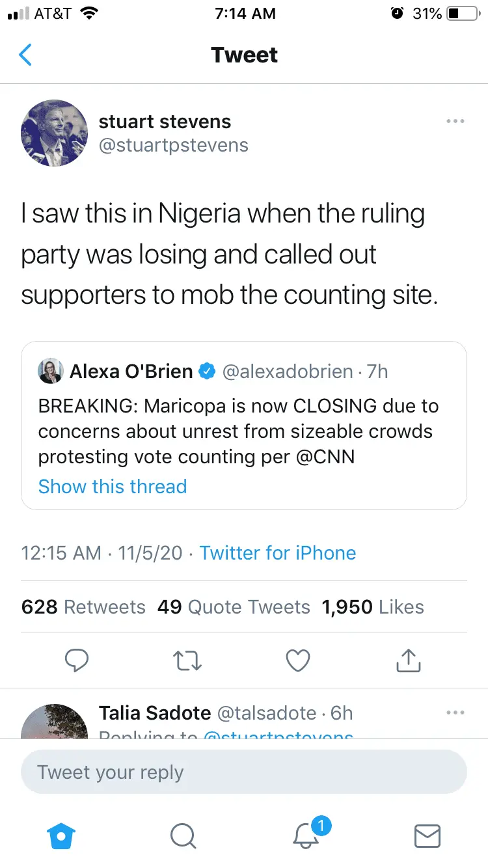
Task: Open the reply speech-bubble icon under the tweet
Action: [x=77, y=661]
